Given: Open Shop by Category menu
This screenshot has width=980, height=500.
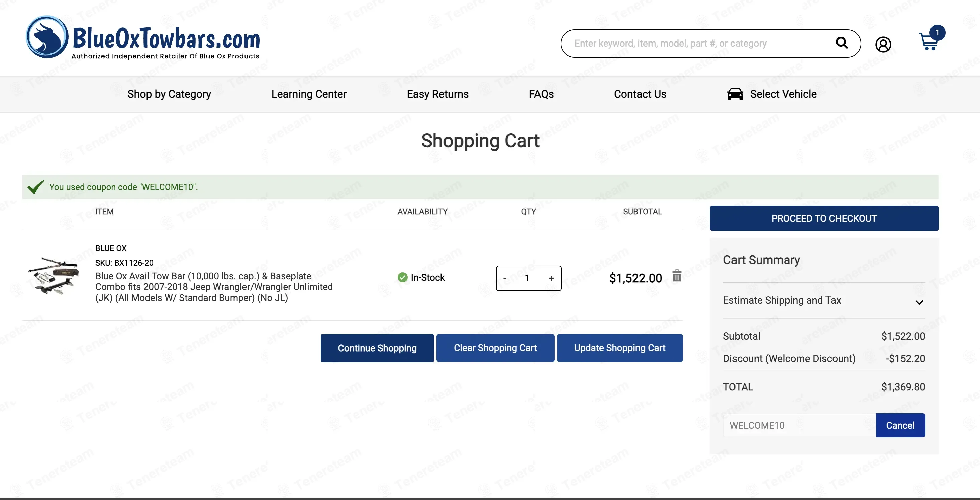Looking at the screenshot, I should click(169, 94).
